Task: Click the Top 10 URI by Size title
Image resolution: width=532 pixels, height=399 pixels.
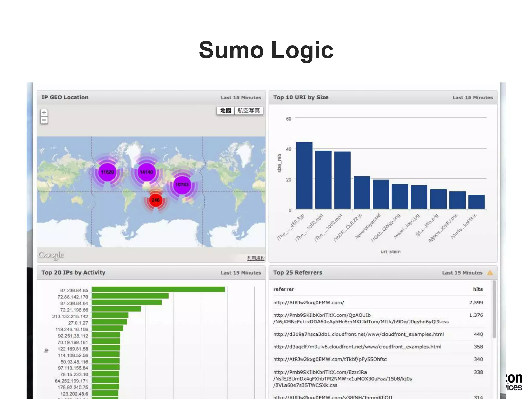Action: [301, 97]
